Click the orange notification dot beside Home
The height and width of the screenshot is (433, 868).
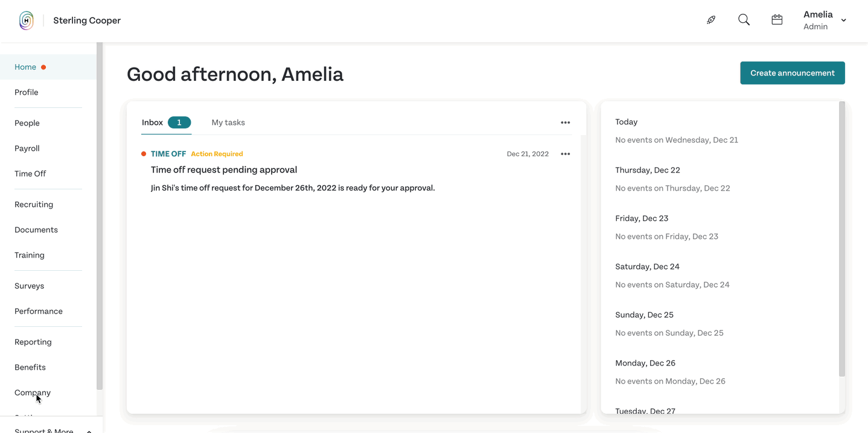click(43, 67)
